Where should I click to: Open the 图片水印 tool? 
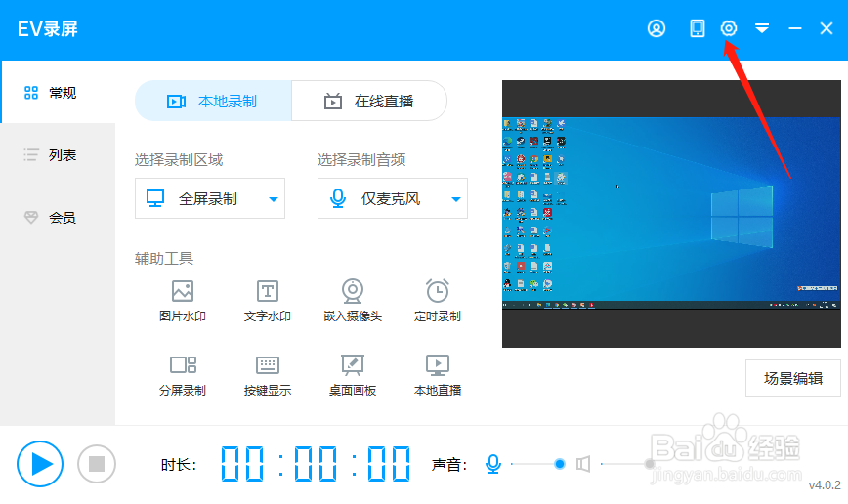(183, 301)
